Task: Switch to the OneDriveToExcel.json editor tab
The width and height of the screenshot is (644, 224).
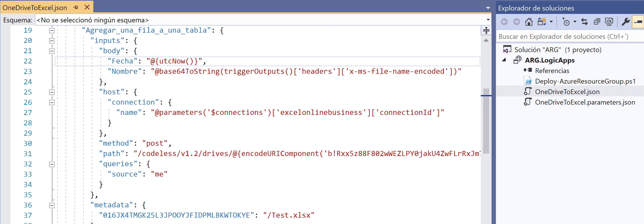Action: point(35,8)
